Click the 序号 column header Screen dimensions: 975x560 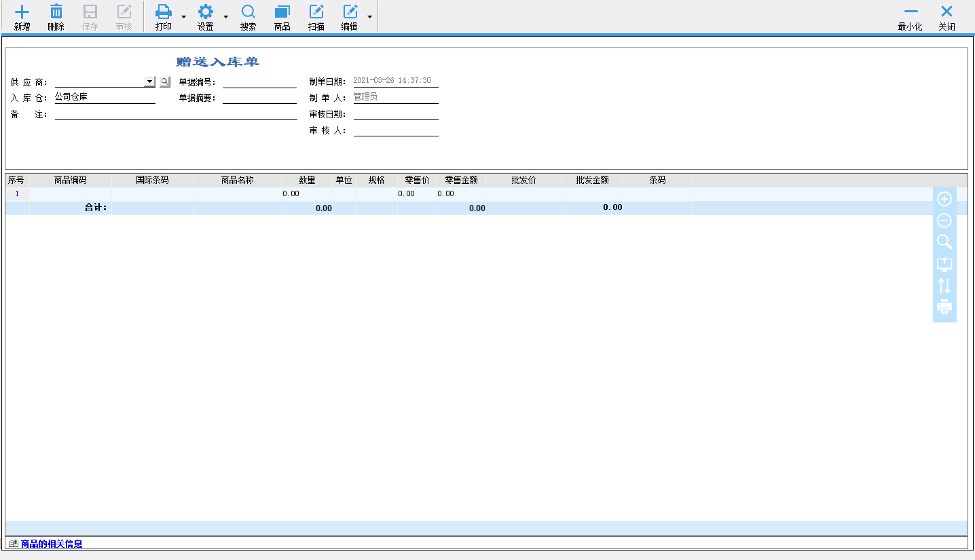(x=17, y=181)
